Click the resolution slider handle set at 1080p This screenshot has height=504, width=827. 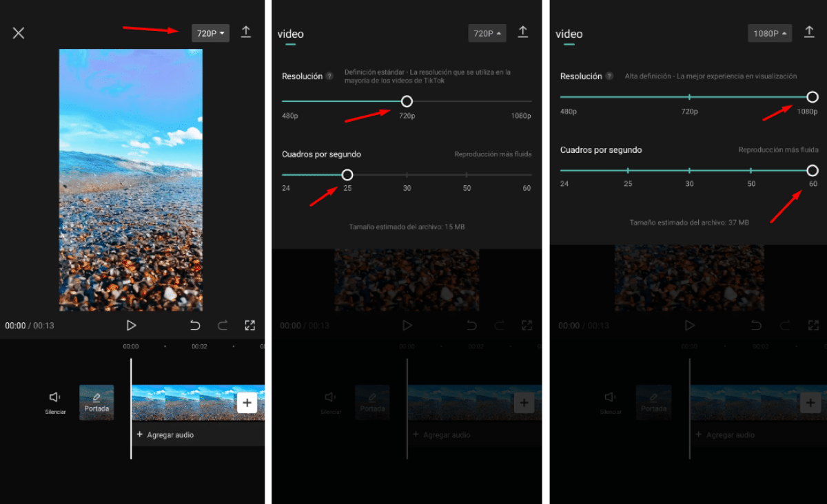(x=813, y=97)
